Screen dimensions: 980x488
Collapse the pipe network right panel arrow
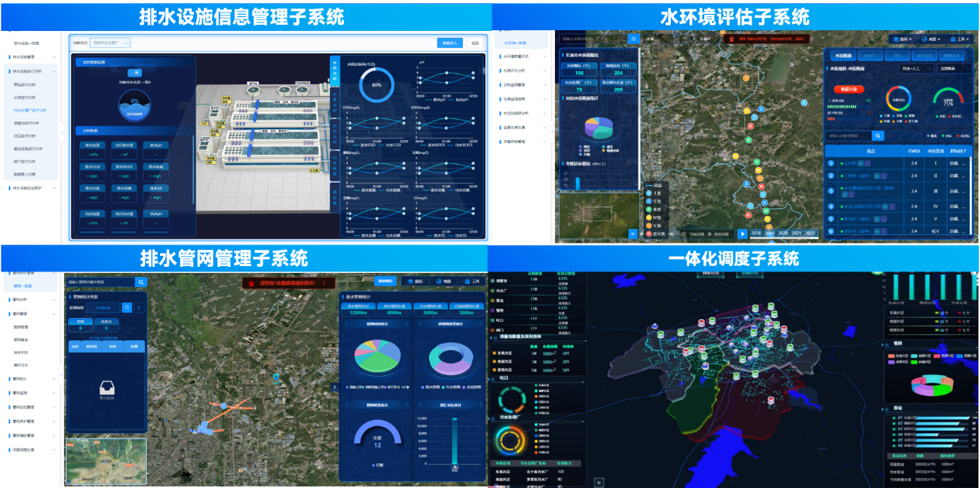pos(334,387)
